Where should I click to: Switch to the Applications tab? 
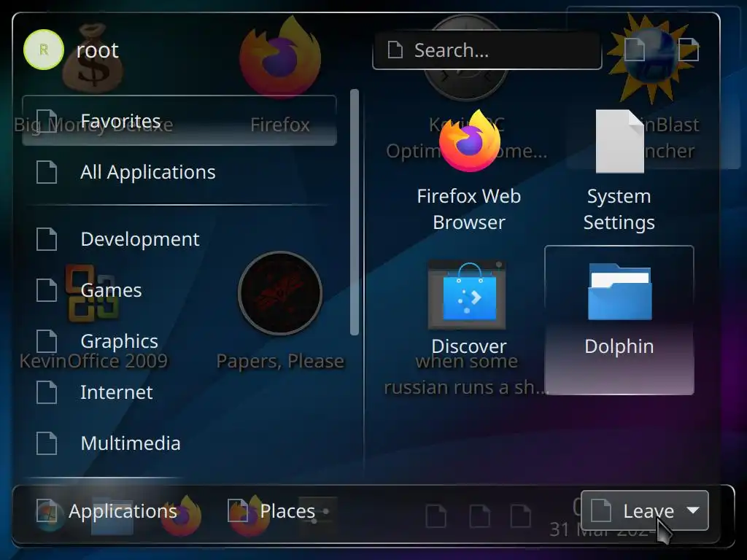(x=107, y=511)
